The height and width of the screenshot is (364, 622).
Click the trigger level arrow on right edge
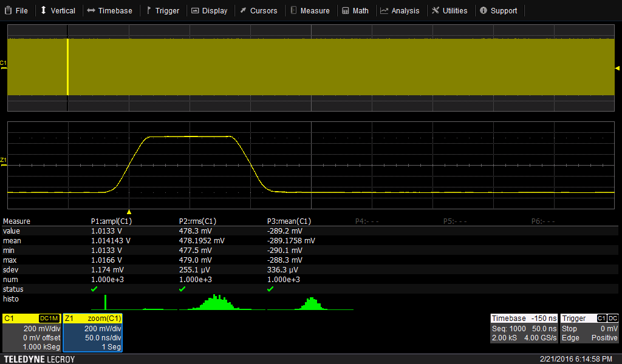[x=617, y=68]
